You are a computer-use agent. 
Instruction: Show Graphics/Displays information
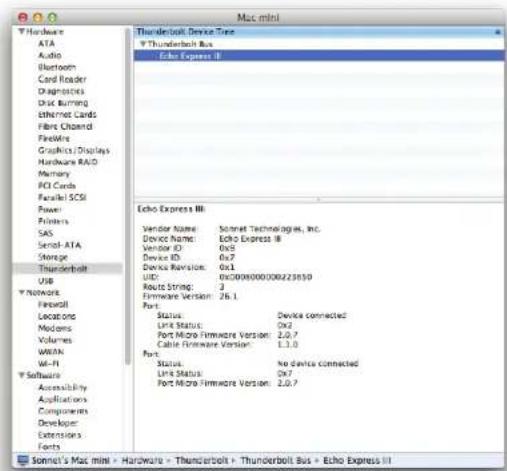pos(74,150)
